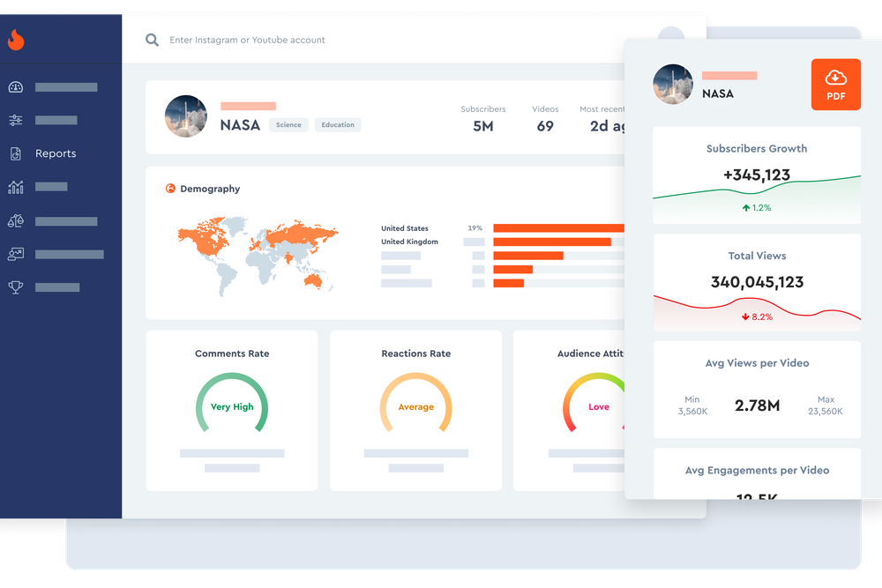Select the United States row label

point(405,228)
